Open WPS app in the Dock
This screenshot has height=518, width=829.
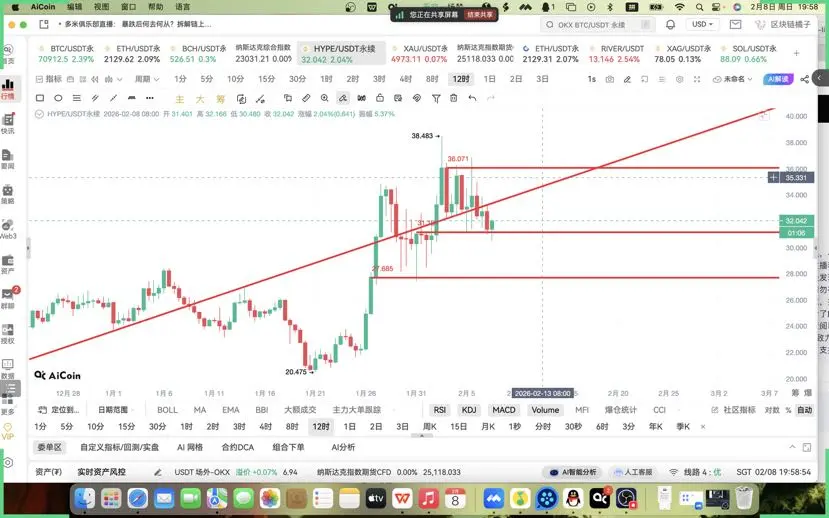point(402,498)
